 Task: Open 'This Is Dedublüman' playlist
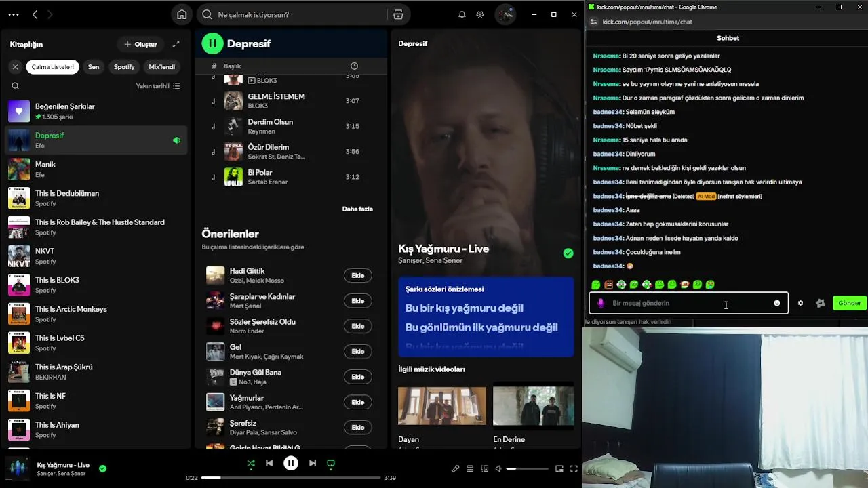(x=96, y=198)
